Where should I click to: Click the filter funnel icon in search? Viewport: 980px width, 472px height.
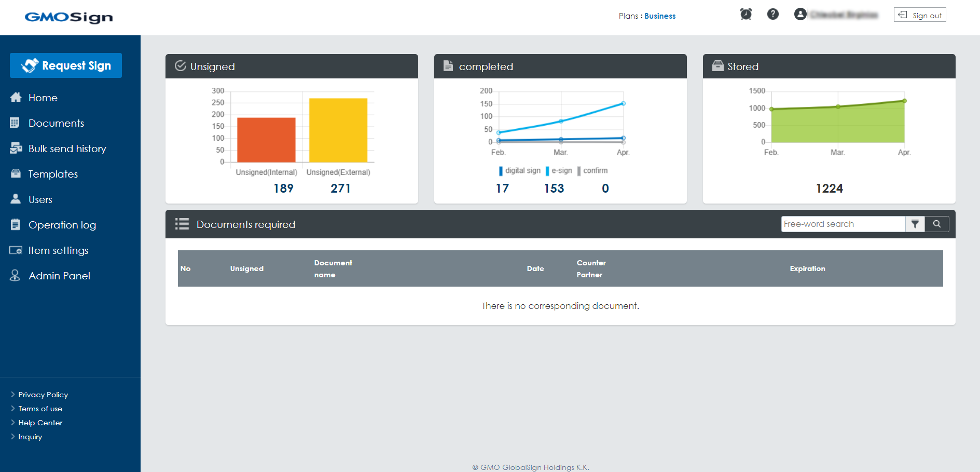click(x=915, y=224)
